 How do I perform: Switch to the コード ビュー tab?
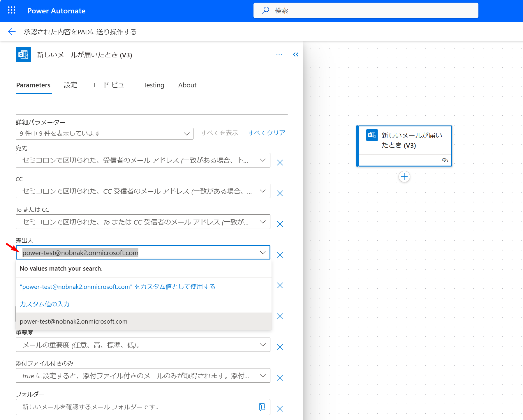click(x=110, y=85)
